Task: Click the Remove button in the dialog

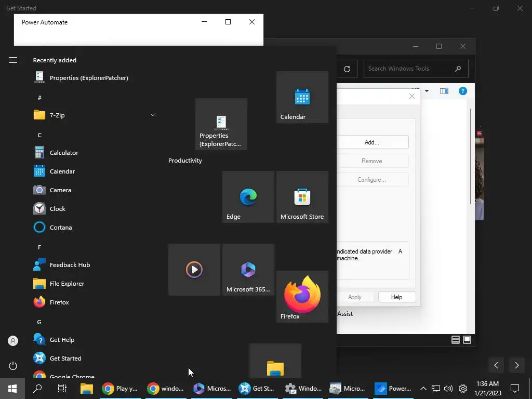Action: click(373, 161)
